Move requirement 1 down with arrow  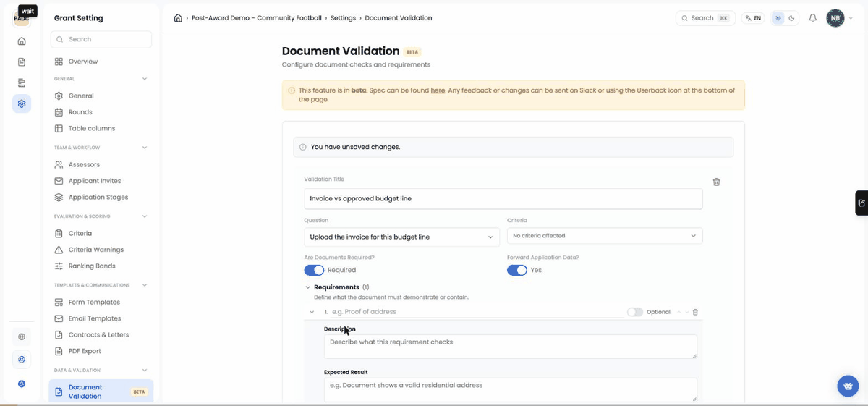(686, 312)
